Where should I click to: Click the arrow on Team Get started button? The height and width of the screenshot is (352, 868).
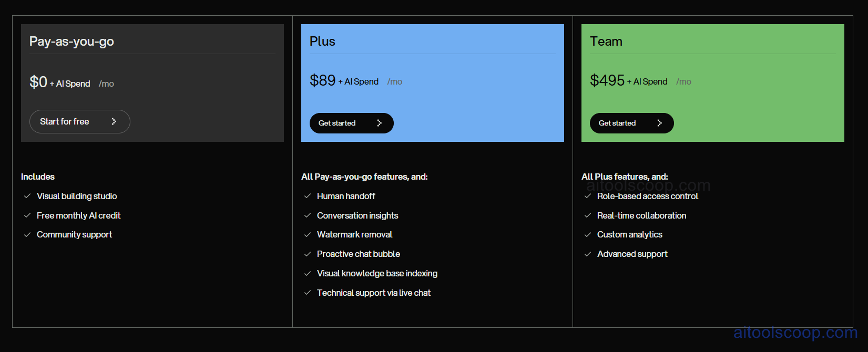[x=660, y=123]
